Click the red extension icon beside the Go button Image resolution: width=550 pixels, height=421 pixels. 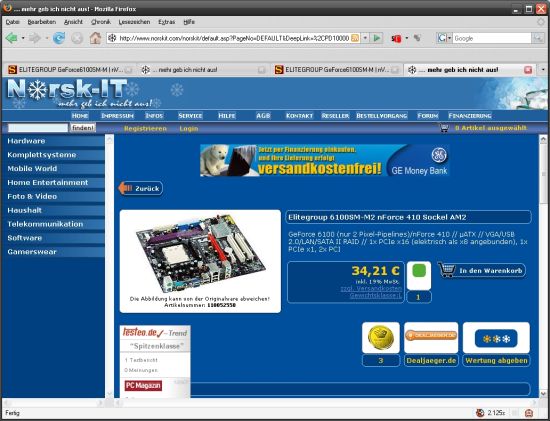coord(396,38)
